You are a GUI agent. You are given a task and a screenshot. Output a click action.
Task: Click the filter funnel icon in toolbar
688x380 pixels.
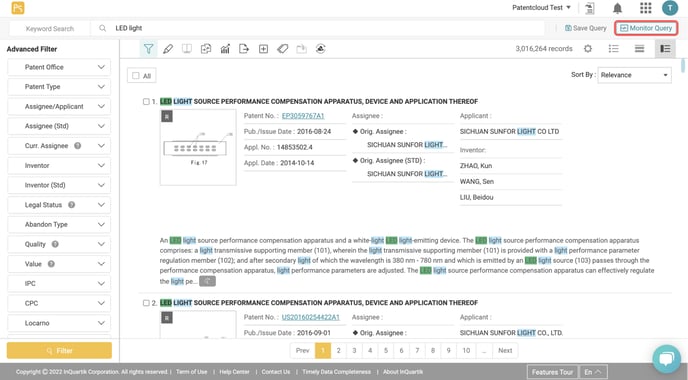pyautogui.click(x=149, y=49)
